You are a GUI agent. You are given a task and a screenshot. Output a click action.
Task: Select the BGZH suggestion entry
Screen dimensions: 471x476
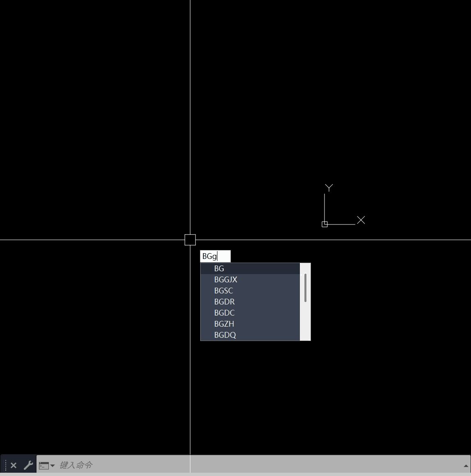224,324
